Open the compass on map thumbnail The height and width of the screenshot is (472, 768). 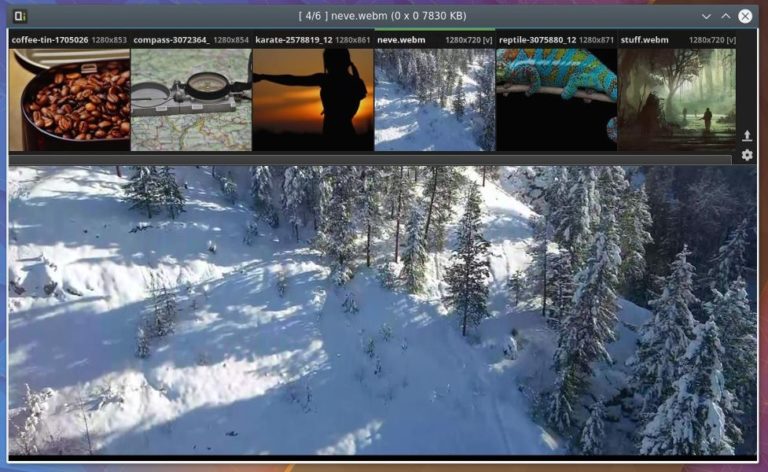[x=191, y=99]
